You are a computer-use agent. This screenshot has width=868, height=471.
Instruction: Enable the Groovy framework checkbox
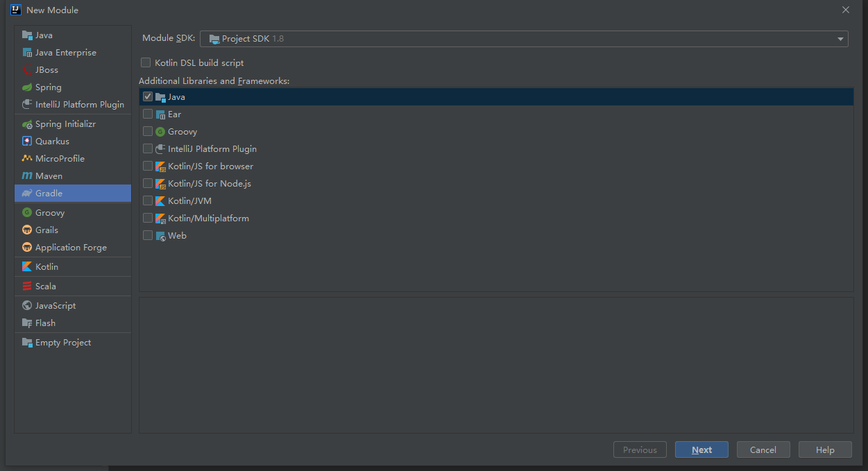(148, 131)
